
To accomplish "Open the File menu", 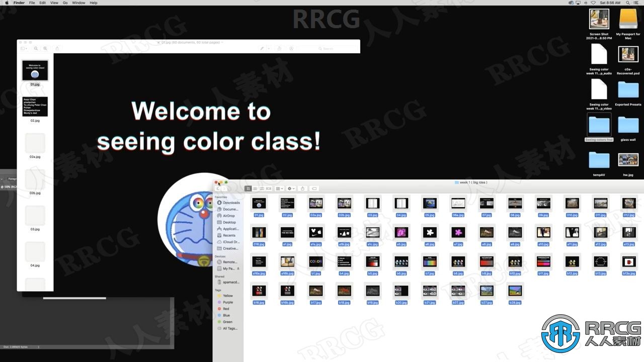I will [32, 3].
